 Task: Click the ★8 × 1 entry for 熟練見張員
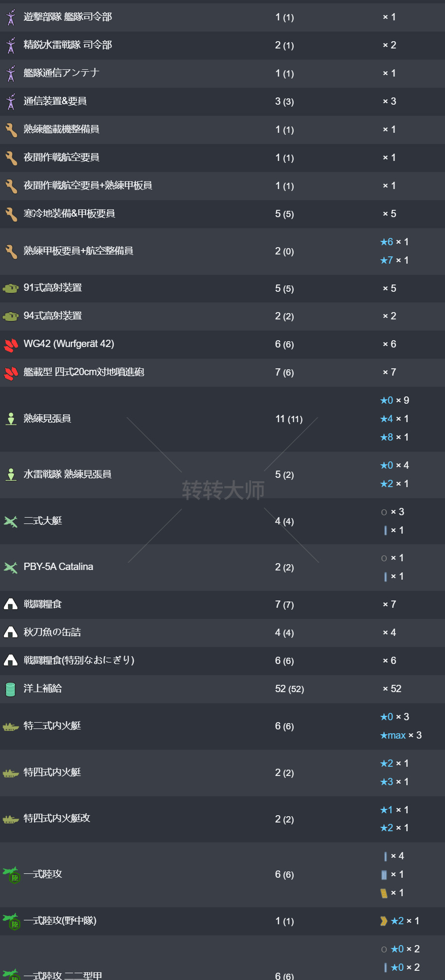coord(395,437)
